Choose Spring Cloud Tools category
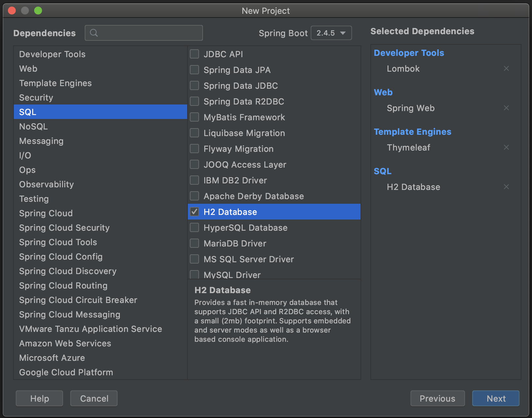 tap(100, 242)
